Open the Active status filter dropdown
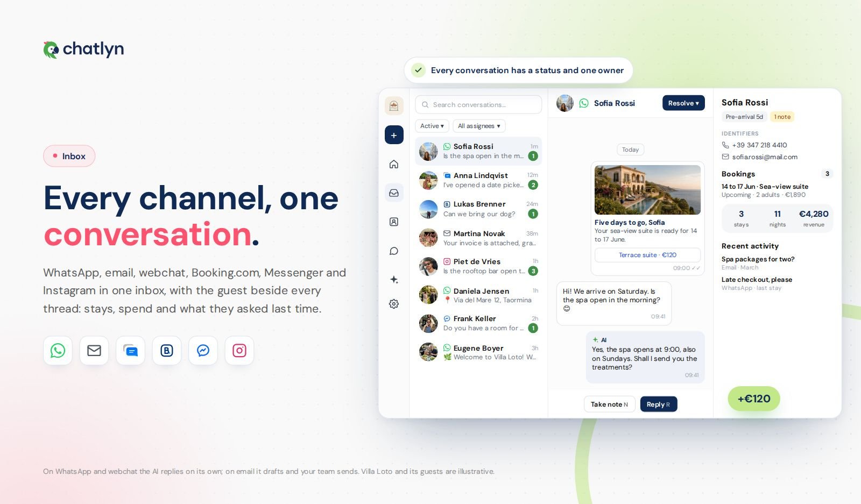Image resolution: width=861 pixels, height=504 pixels. [x=432, y=126]
